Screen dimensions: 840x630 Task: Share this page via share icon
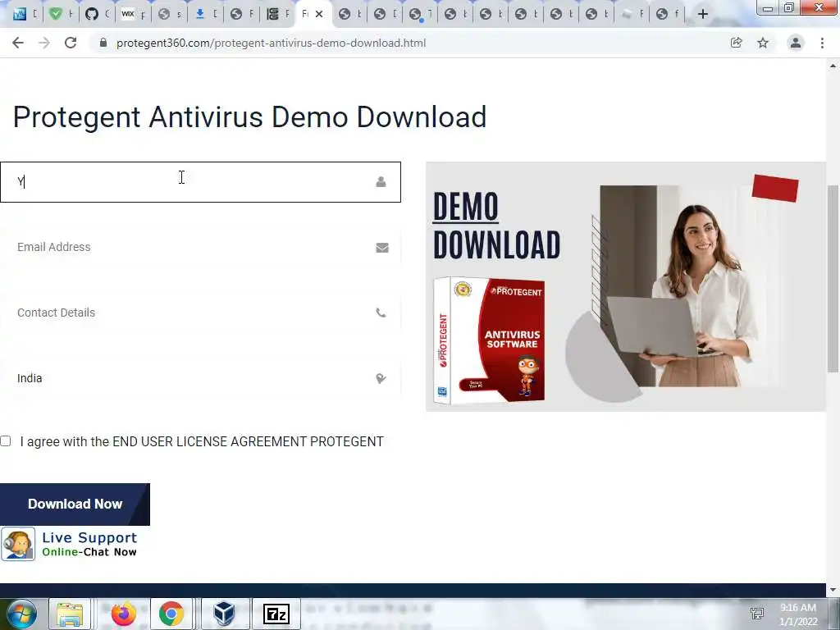pyautogui.click(x=737, y=43)
